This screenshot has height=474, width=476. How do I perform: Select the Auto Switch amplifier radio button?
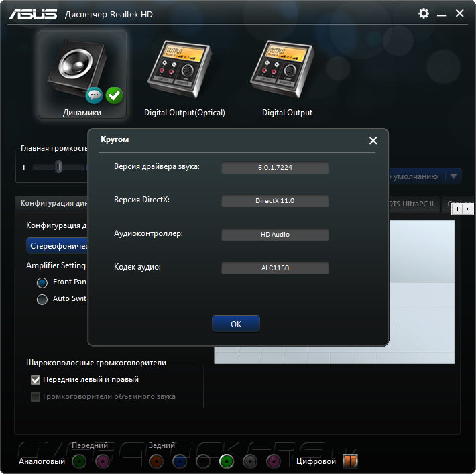coord(42,300)
